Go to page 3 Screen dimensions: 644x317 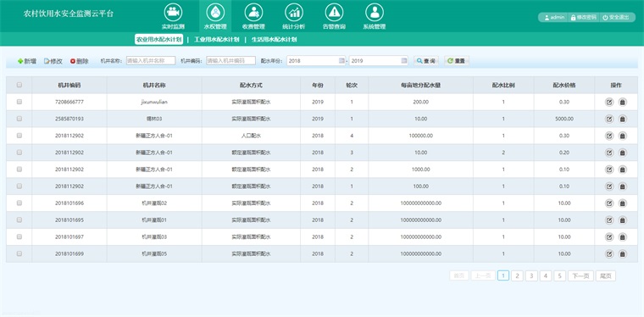point(531,276)
